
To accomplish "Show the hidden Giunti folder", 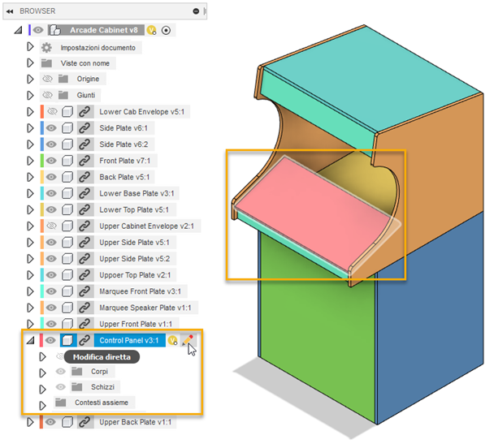I will click(x=48, y=95).
